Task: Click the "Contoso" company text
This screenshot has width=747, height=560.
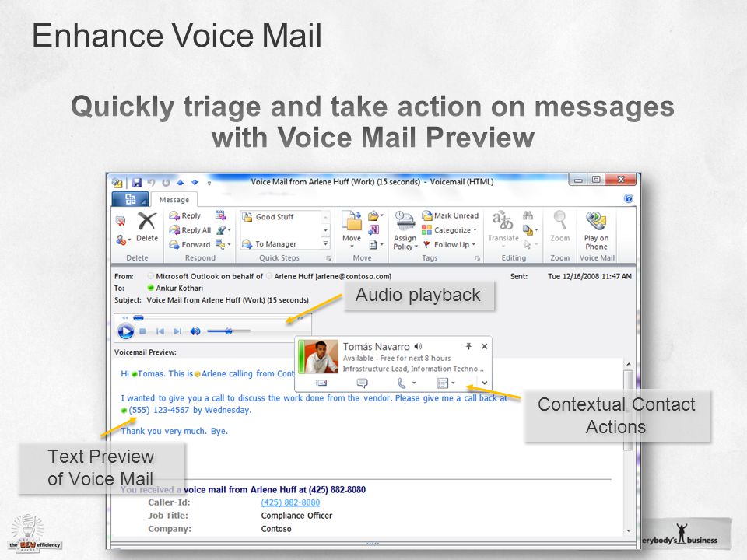Action: tap(276, 529)
